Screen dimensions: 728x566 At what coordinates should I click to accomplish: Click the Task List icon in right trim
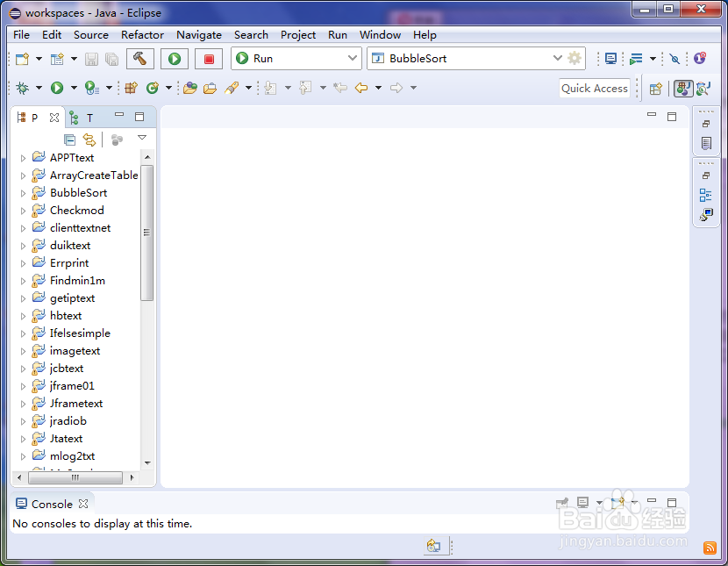point(706,143)
